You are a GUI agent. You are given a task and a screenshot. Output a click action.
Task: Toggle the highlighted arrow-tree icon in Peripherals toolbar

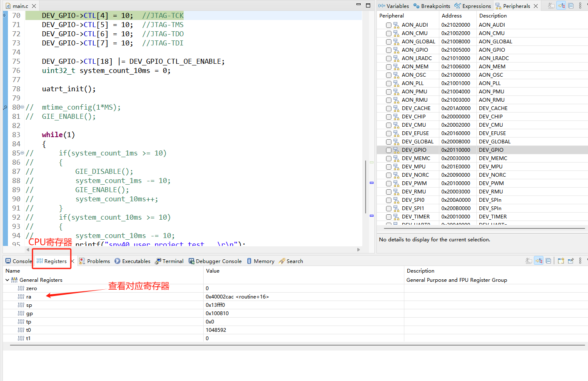coord(561,6)
